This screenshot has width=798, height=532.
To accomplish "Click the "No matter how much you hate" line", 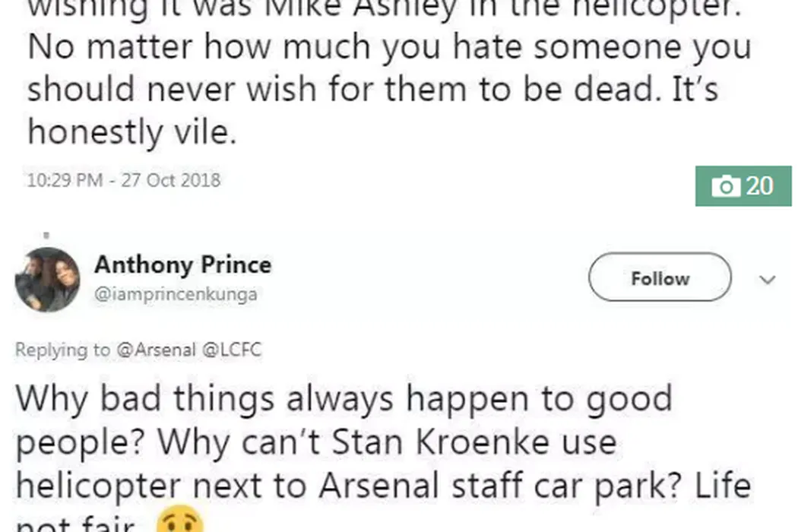I will click(x=388, y=49).
